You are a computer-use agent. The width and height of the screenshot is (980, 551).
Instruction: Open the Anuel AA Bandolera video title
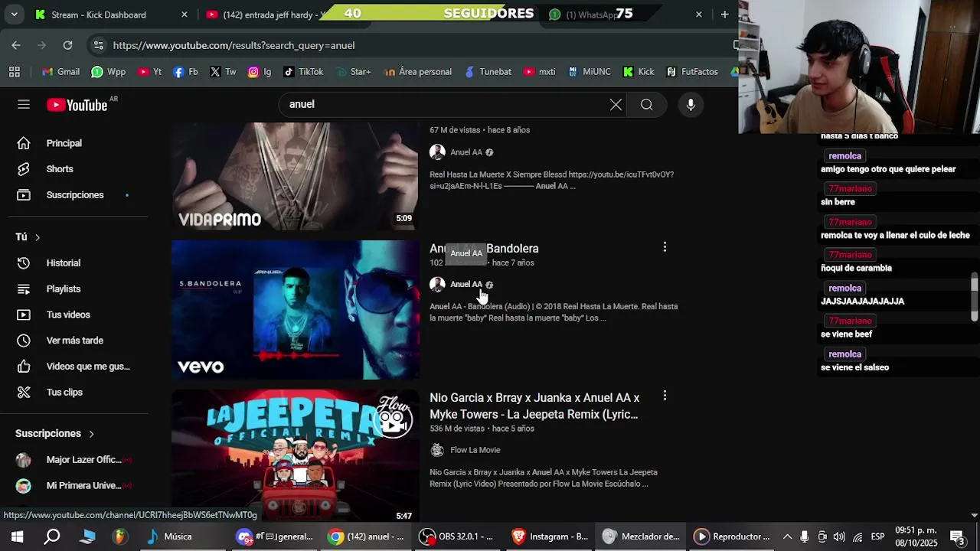click(x=484, y=249)
